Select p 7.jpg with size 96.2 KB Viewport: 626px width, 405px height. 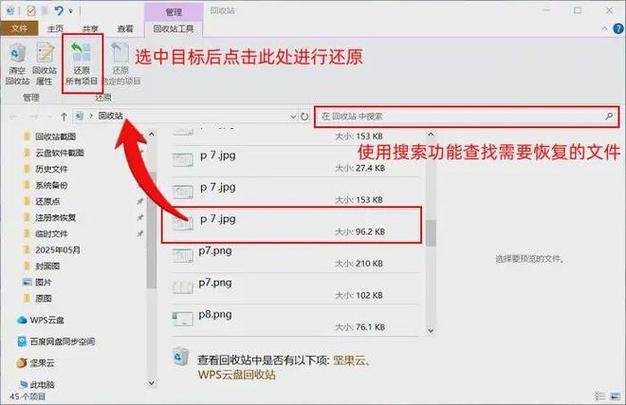(295, 225)
